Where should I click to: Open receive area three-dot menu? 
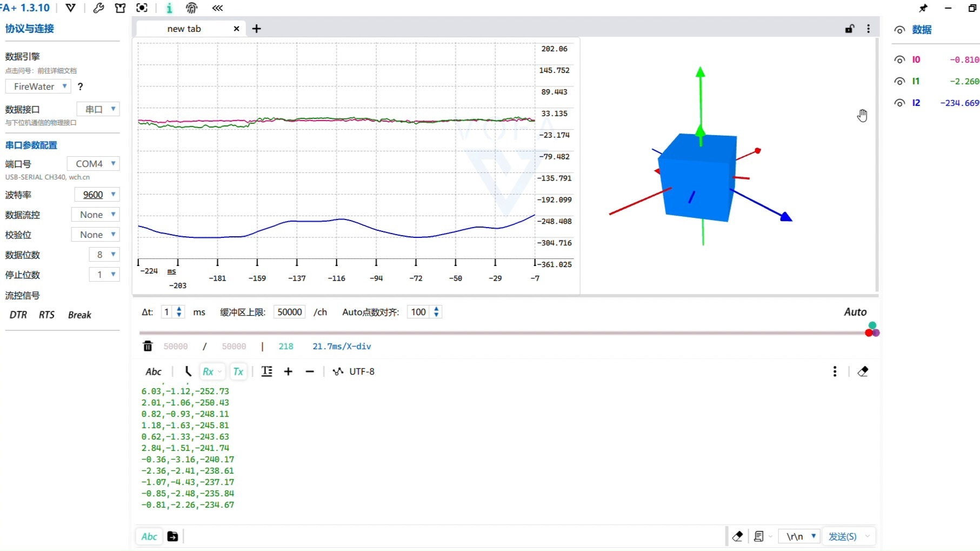point(835,371)
